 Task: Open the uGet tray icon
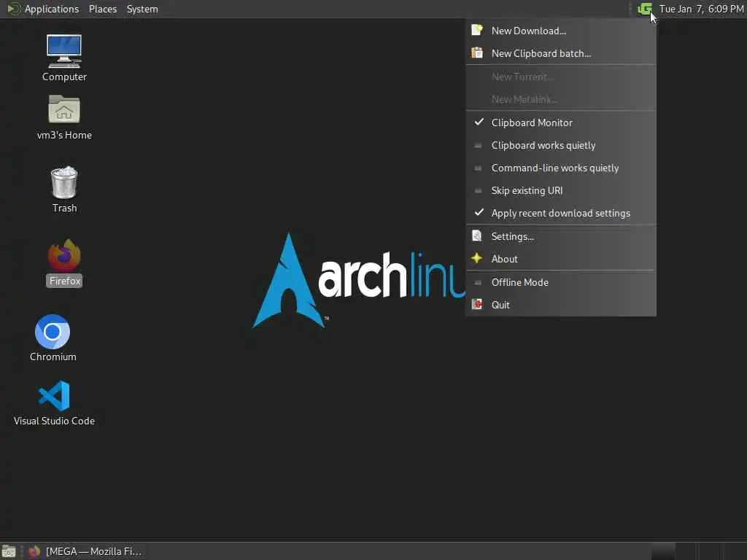point(645,9)
